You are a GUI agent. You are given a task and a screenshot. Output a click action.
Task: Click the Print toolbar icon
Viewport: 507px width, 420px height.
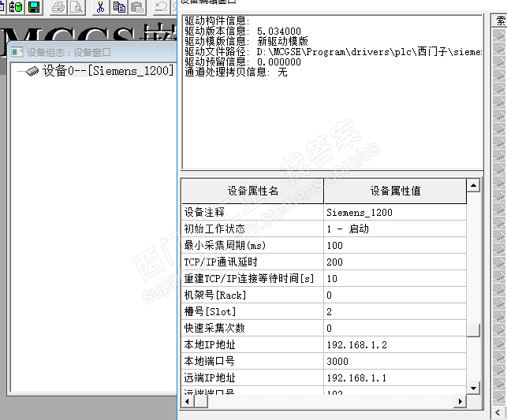click(58, 7)
